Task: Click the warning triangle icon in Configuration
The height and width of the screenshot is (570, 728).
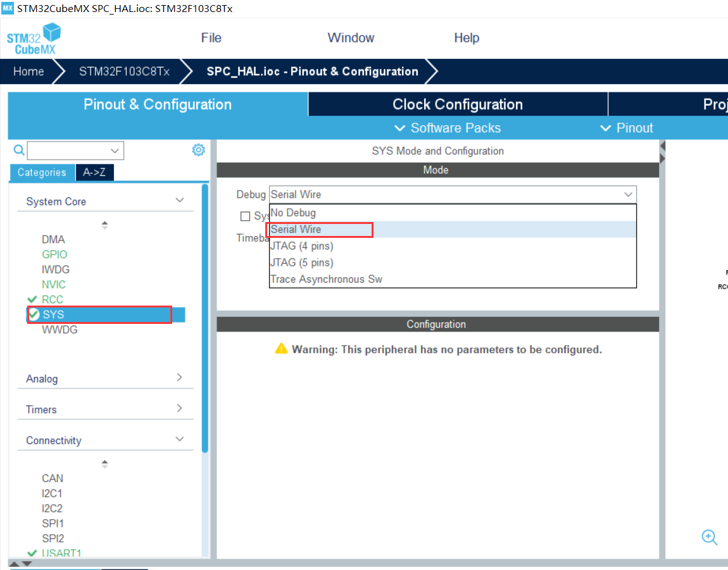Action: click(281, 349)
